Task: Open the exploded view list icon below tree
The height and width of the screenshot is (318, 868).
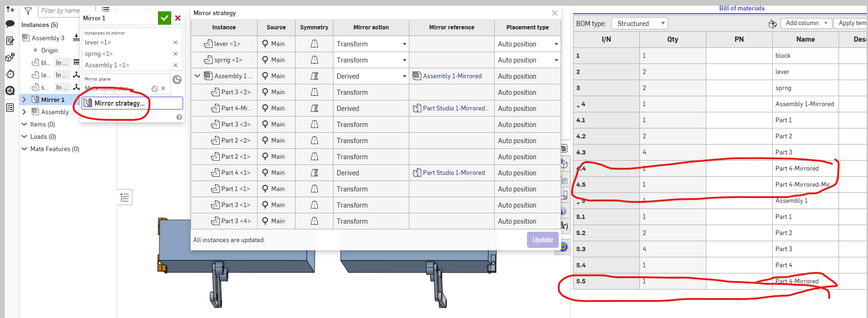Action: [x=124, y=197]
